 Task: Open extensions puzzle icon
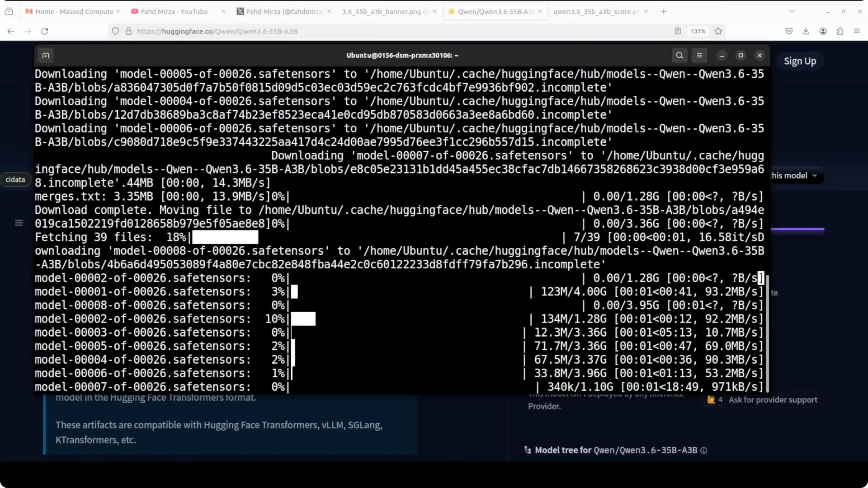[840, 31]
